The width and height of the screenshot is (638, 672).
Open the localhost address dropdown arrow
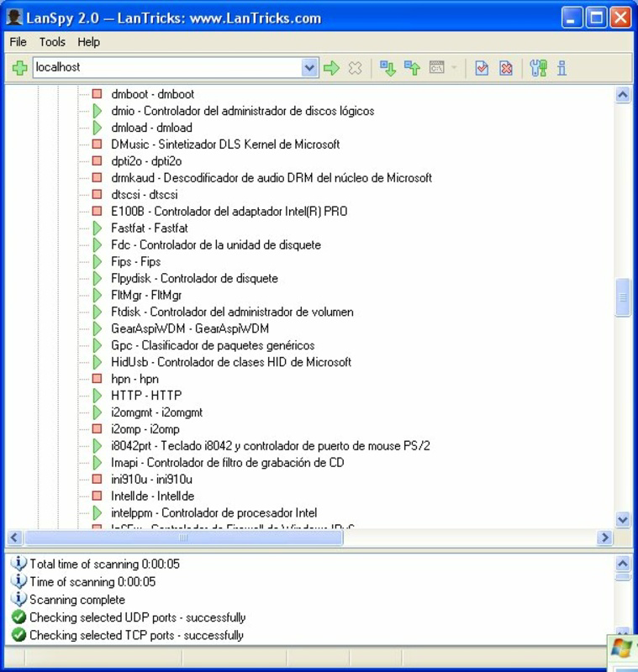coord(309,68)
